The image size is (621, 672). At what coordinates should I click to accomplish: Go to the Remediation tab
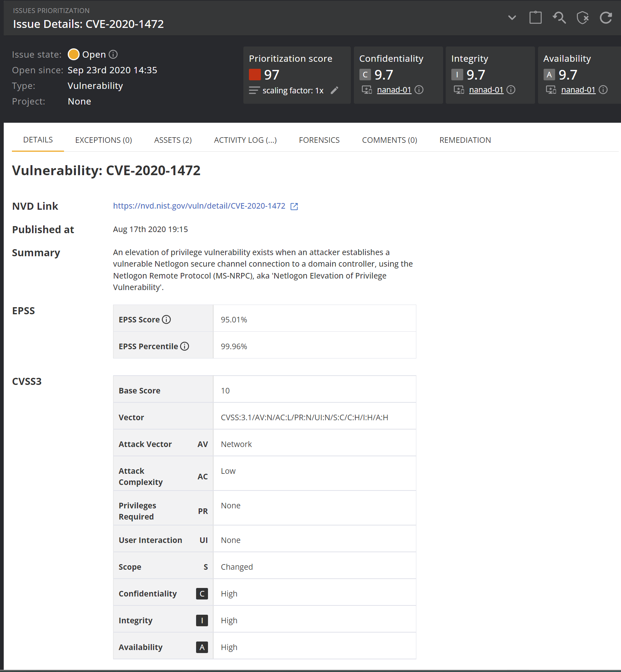coord(465,140)
